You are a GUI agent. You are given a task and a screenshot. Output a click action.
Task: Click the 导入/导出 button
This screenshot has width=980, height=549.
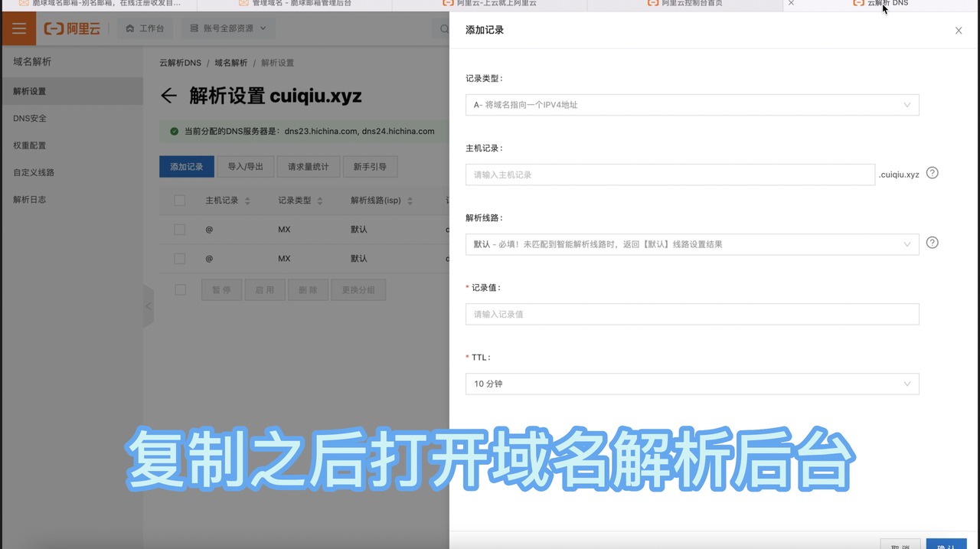[245, 167]
